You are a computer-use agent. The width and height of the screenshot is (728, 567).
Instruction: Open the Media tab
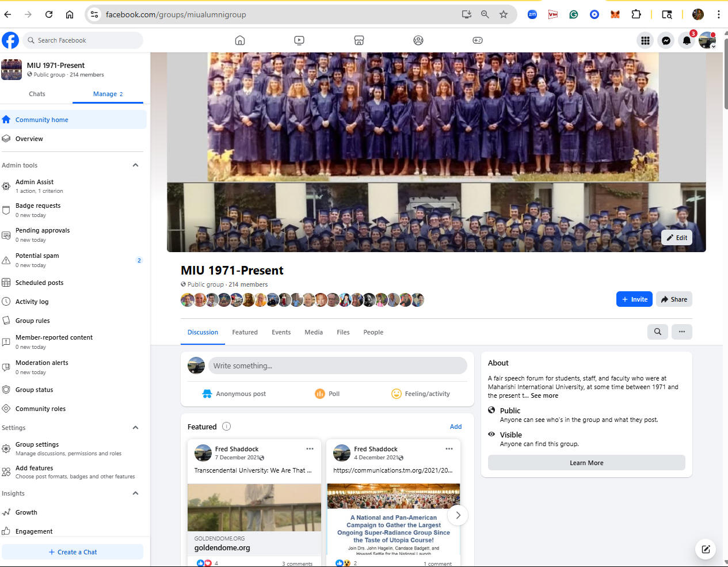click(314, 332)
